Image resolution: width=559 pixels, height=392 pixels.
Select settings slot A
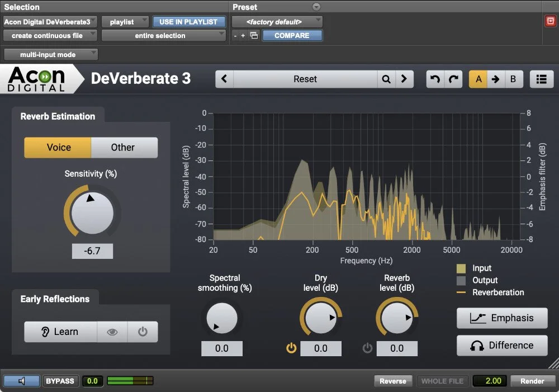(479, 79)
